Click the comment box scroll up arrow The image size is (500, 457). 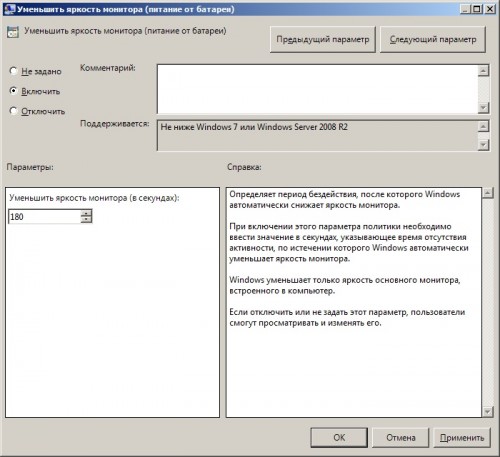click(483, 71)
